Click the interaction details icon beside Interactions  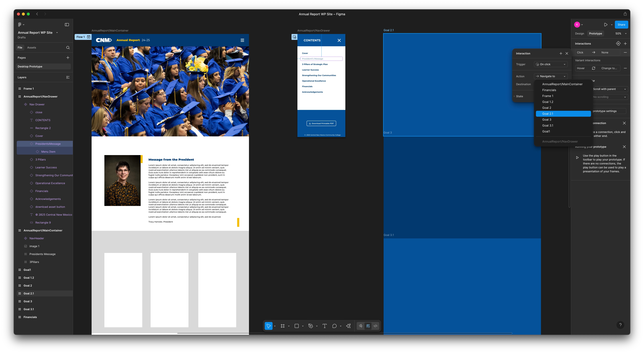pos(618,44)
